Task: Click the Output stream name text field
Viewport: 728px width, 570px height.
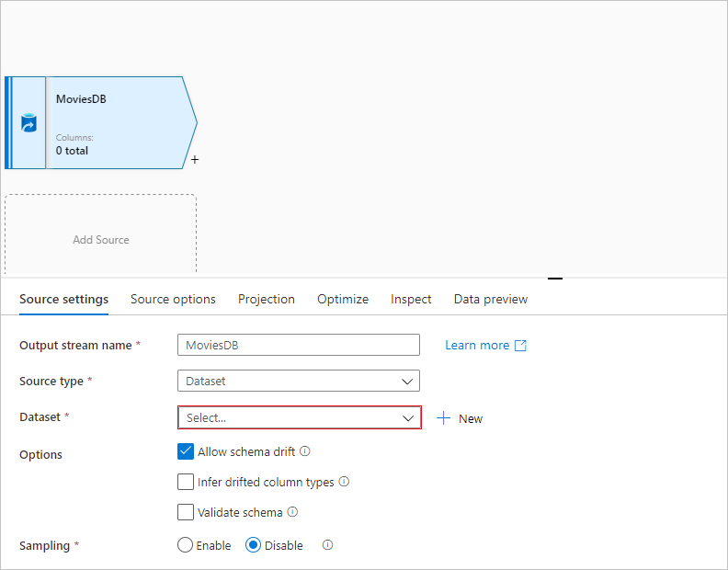Action: (298, 345)
